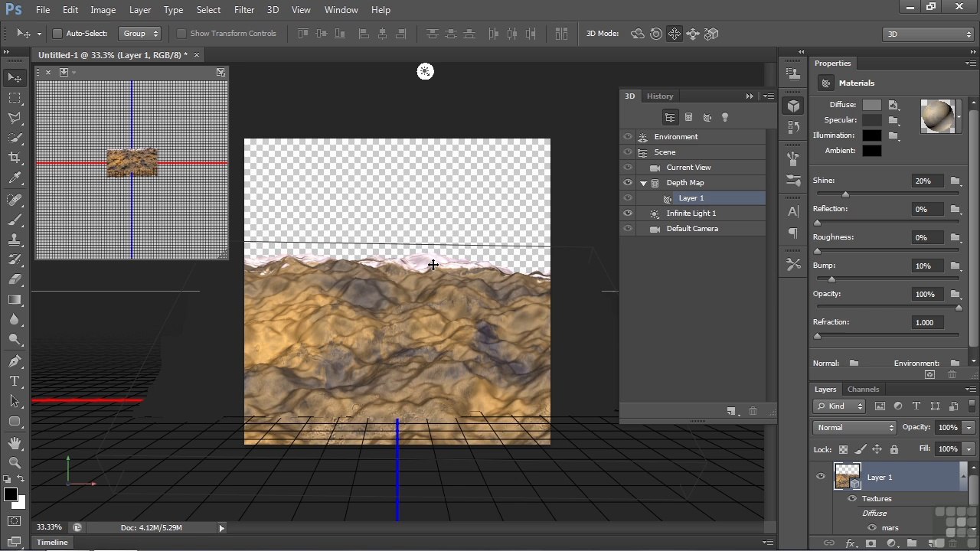This screenshot has height=551, width=980.
Task: Select Layer 1 material in 3D panel
Action: (691, 197)
